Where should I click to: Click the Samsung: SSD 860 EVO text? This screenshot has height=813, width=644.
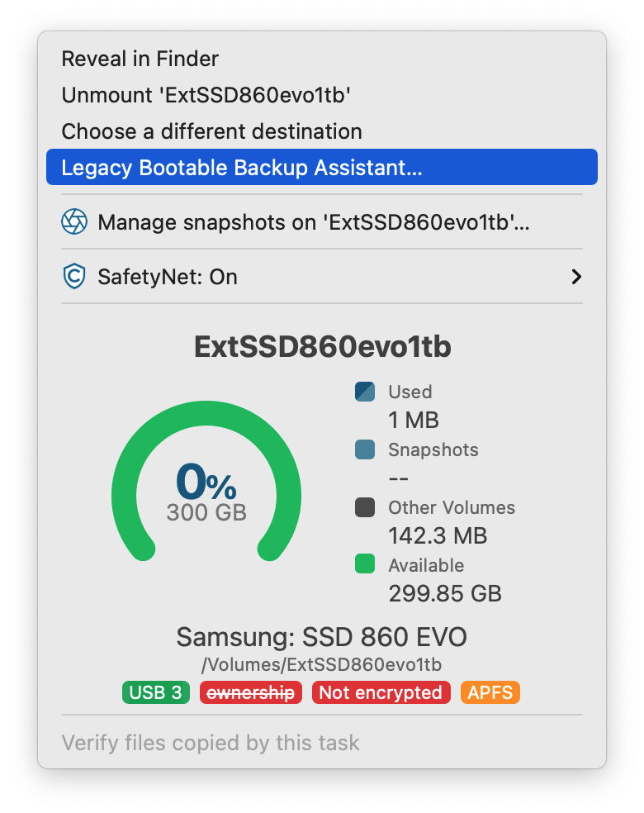coord(322,637)
